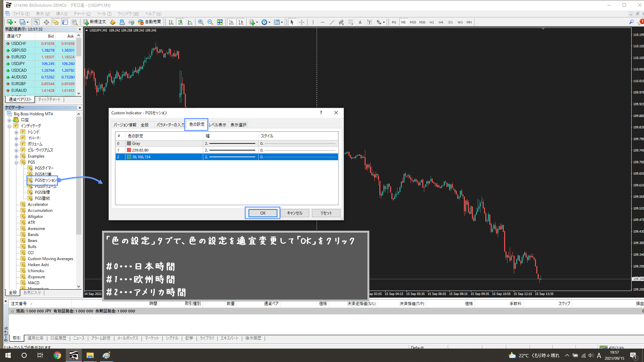Screen dimensions: 644x362
Task: Click the OK button in dialog
Action: (262, 213)
